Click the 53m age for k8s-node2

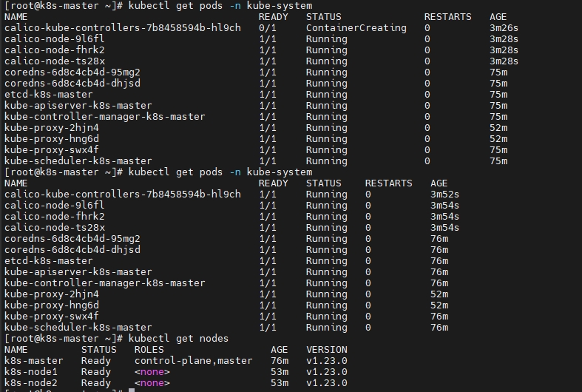coord(280,382)
